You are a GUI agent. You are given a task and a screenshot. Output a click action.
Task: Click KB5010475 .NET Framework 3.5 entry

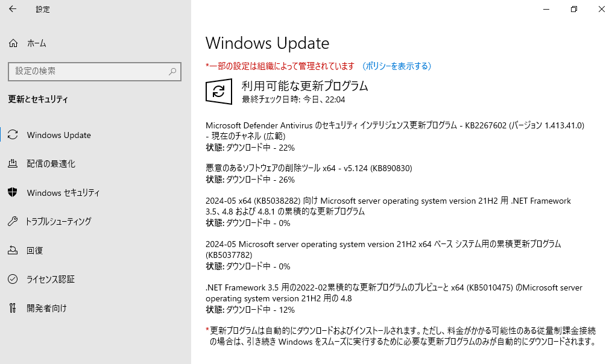394,293
